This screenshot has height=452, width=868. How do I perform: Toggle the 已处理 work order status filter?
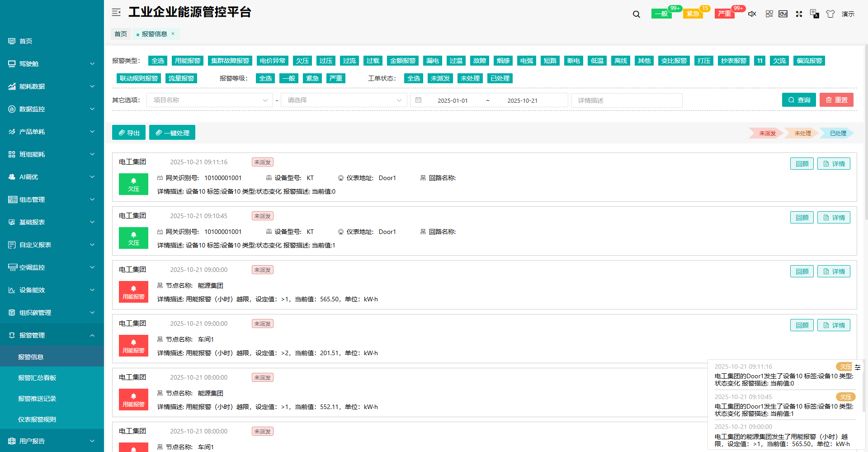click(500, 78)
